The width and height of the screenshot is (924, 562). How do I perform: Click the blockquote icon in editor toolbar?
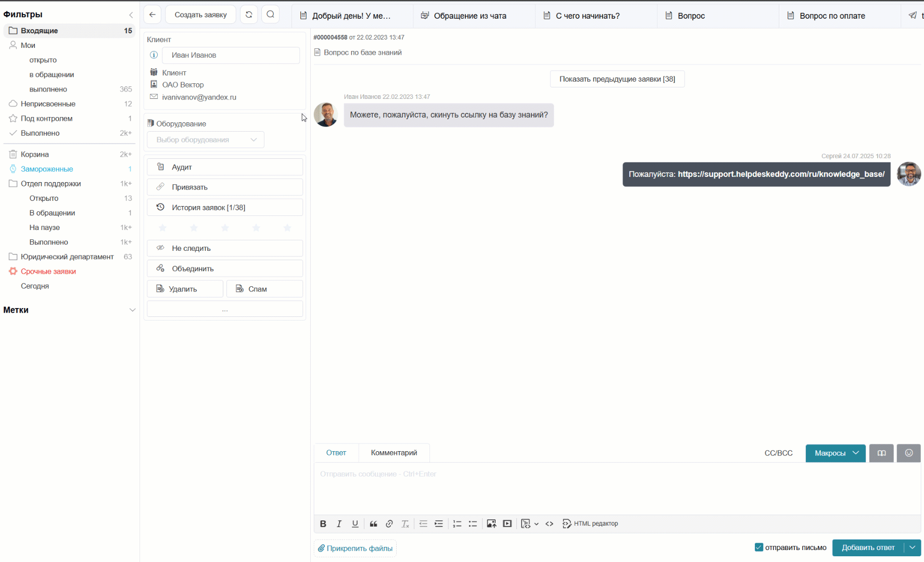(373, 523)
